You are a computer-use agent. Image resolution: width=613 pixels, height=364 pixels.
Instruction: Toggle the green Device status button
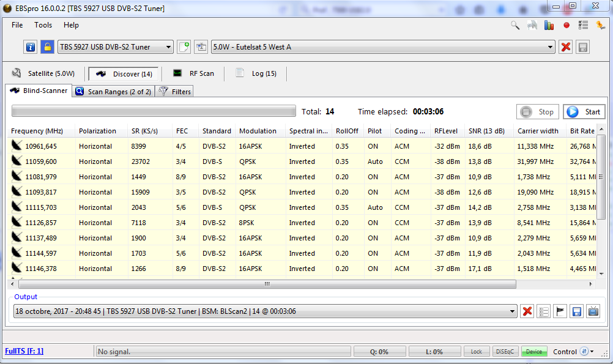[534, 352]
